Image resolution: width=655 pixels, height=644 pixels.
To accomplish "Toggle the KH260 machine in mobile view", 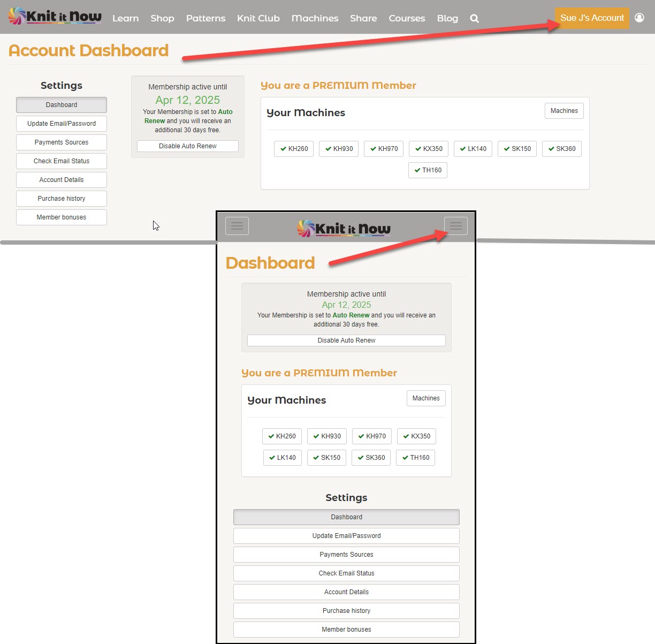I will 282,436.
